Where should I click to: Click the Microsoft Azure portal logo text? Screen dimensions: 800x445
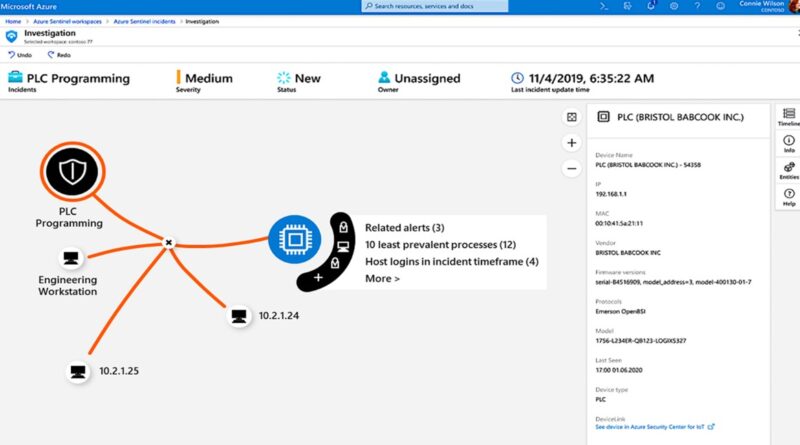point(29,6)
